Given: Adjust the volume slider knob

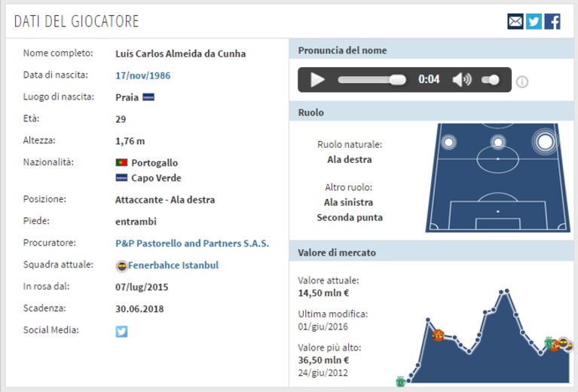Looking at the screenshot, I should (494, 80).
